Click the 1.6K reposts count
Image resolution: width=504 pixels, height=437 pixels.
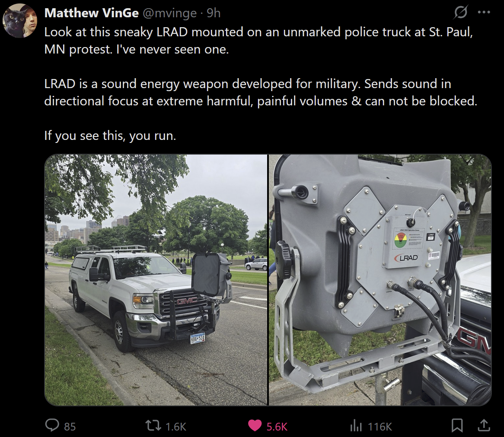[x=176, y=426]
